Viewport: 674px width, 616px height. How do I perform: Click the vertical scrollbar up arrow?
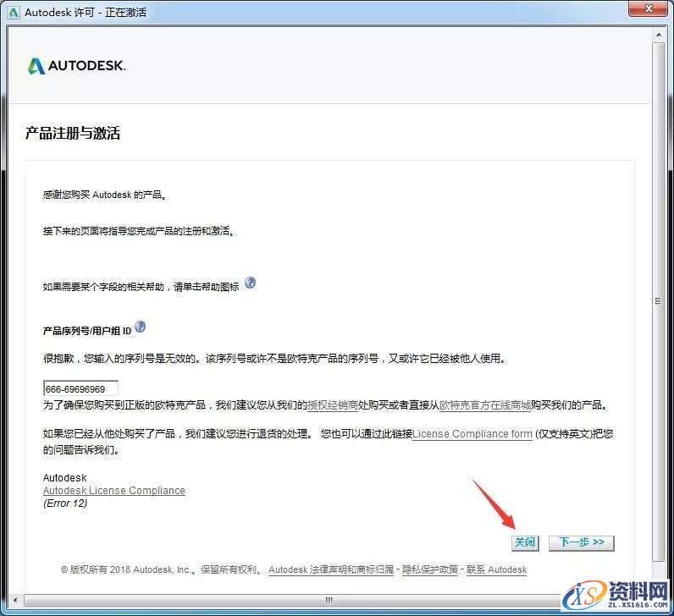tap(659, 34)
